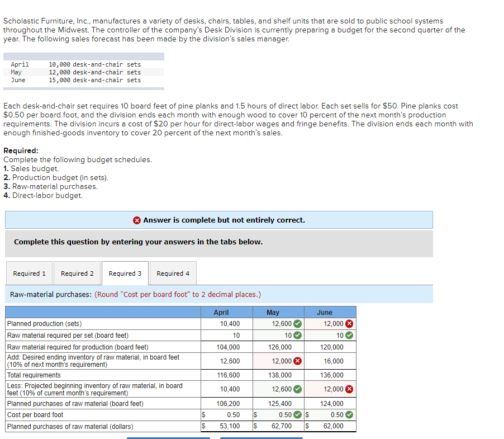Click 'Total requirements' row label
The image size is (504, 439).
click(34, 375)
